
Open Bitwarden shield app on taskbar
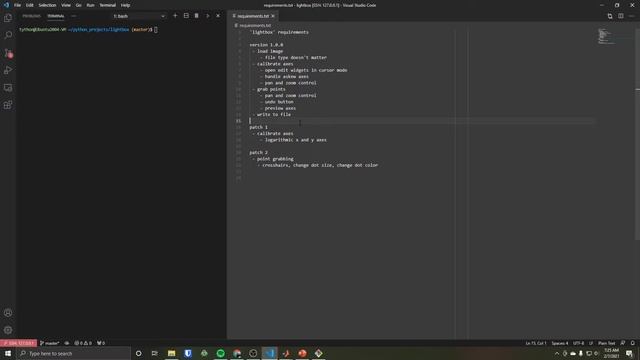pyautogui.click(x=188, y=353)
